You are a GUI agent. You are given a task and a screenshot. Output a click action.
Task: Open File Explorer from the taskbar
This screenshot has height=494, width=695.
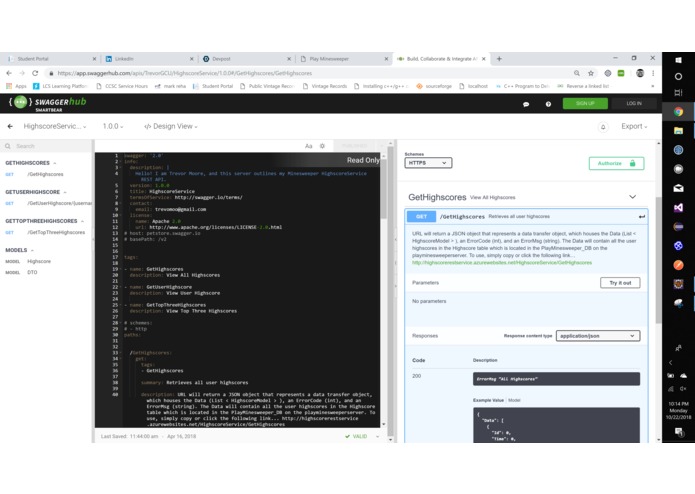click(678, 131)
